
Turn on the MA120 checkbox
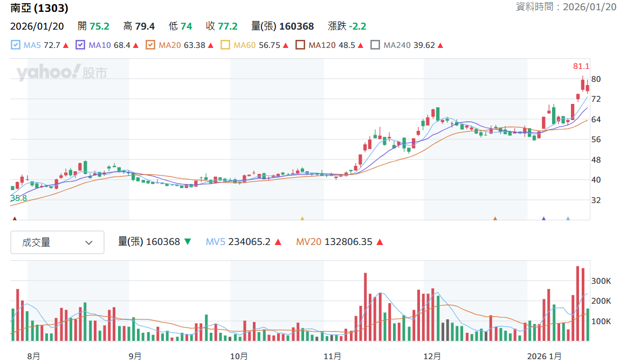coord(300,45)
